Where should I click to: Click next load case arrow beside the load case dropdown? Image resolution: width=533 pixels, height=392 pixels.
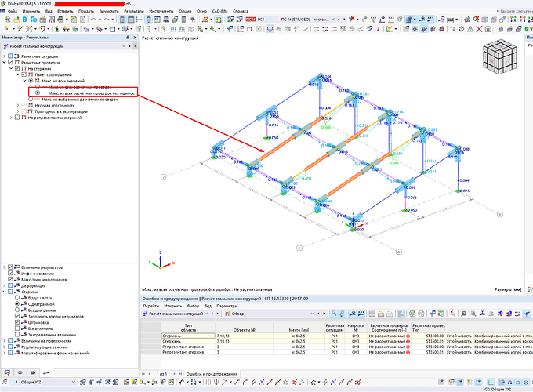point(345,20)
